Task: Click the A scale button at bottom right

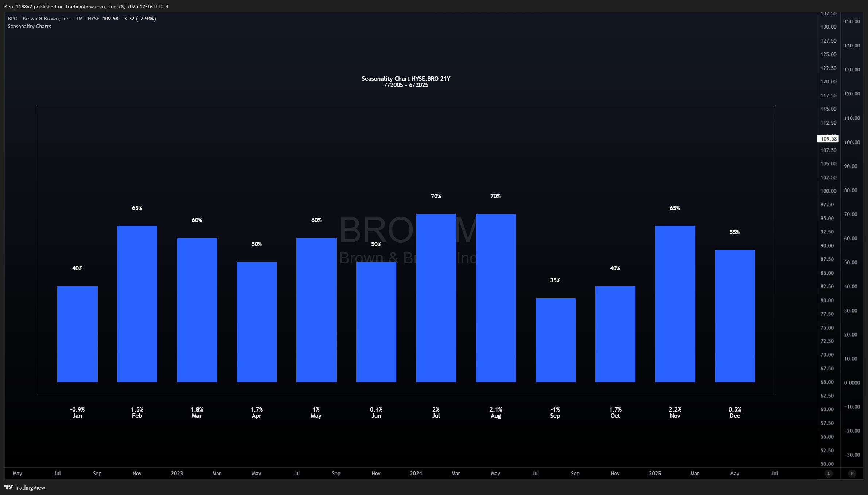Action: (x=828, y=474)
